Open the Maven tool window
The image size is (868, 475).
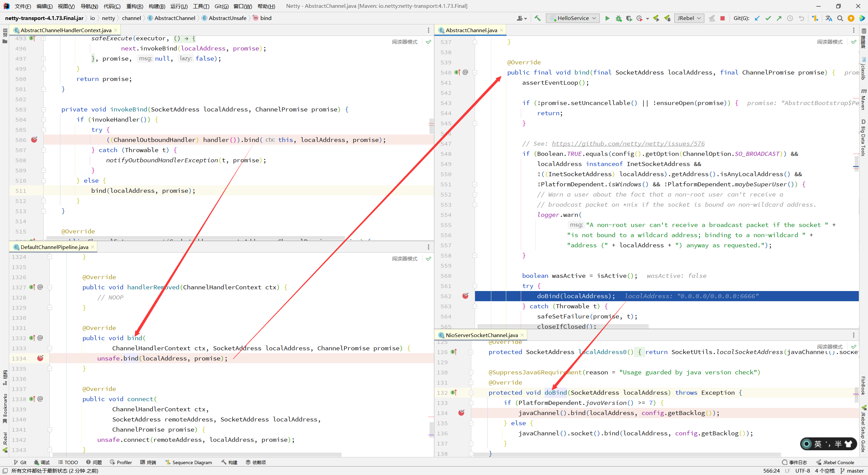(x=864, y=100)
